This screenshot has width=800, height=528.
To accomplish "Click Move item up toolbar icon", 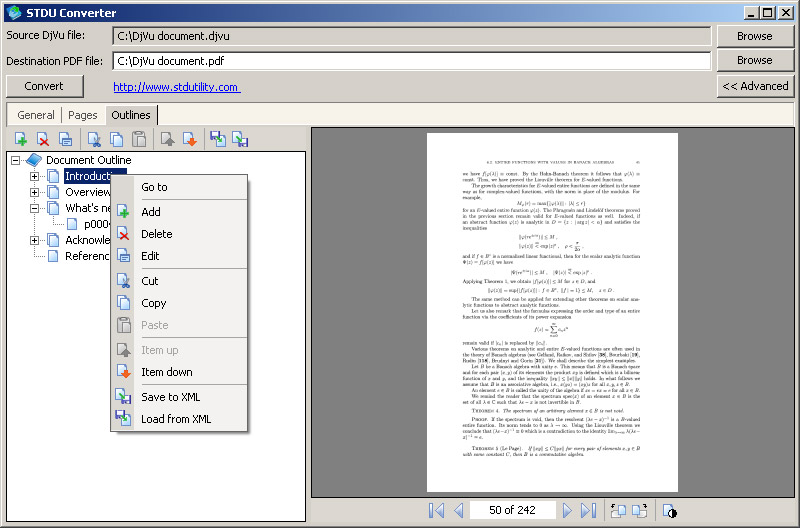I will click(x=167, y=139).
